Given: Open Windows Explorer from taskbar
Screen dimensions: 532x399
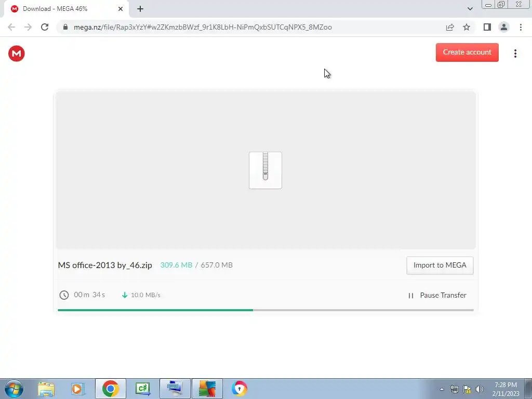Looking at the screenshot, I should [x=46, y=389].
